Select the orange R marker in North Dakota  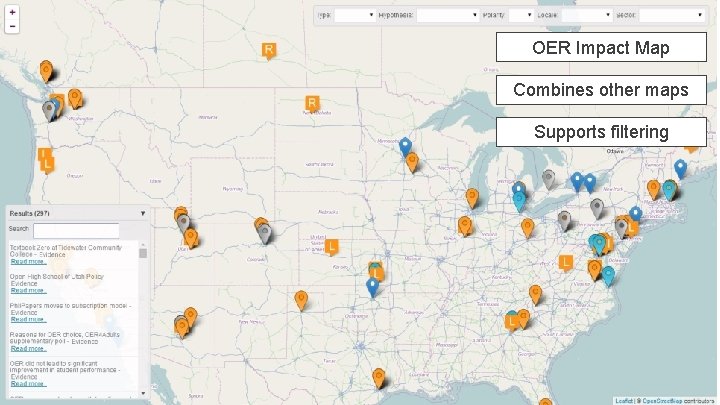pyautogui.click(x=312, y=104)
